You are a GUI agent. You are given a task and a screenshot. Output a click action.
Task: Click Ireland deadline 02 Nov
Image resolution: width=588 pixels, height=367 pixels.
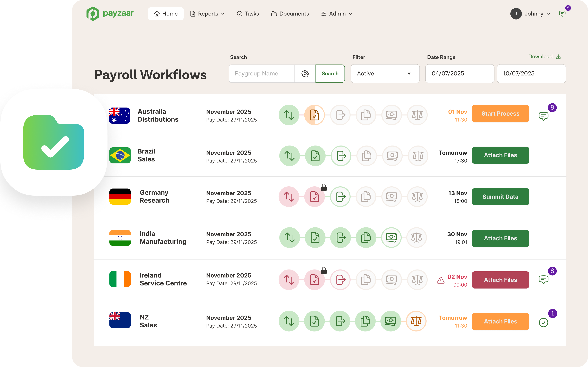(457, 277)
